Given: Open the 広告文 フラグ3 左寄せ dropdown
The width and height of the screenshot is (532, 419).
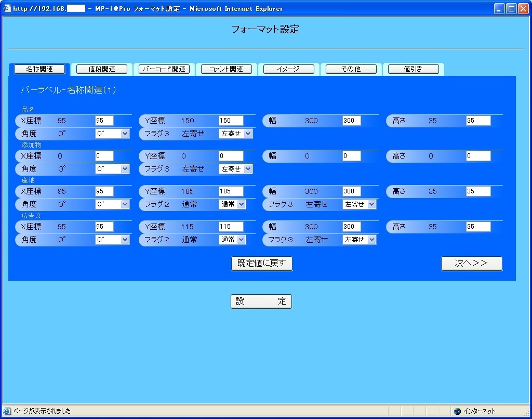Looking at the screenshot, I should pos(359,240).
